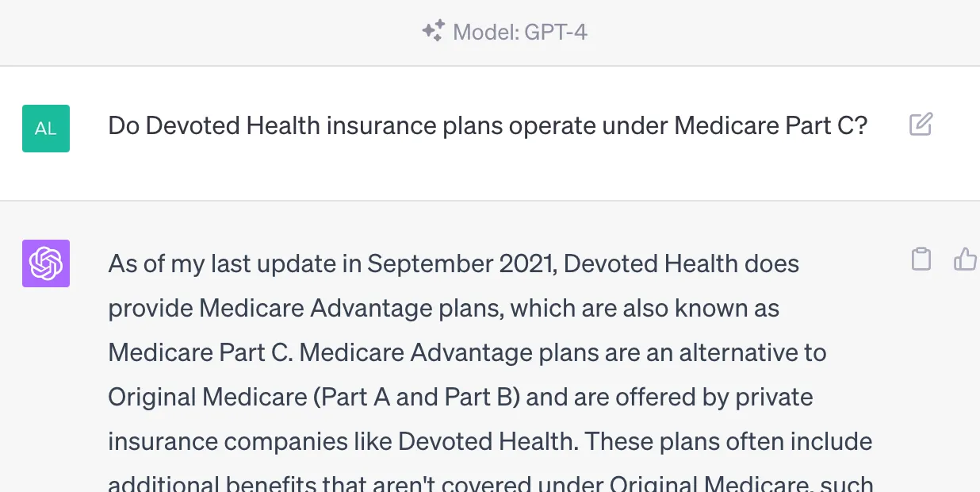Give positive feedback on the GPT-4 reply

click(964, 258)
